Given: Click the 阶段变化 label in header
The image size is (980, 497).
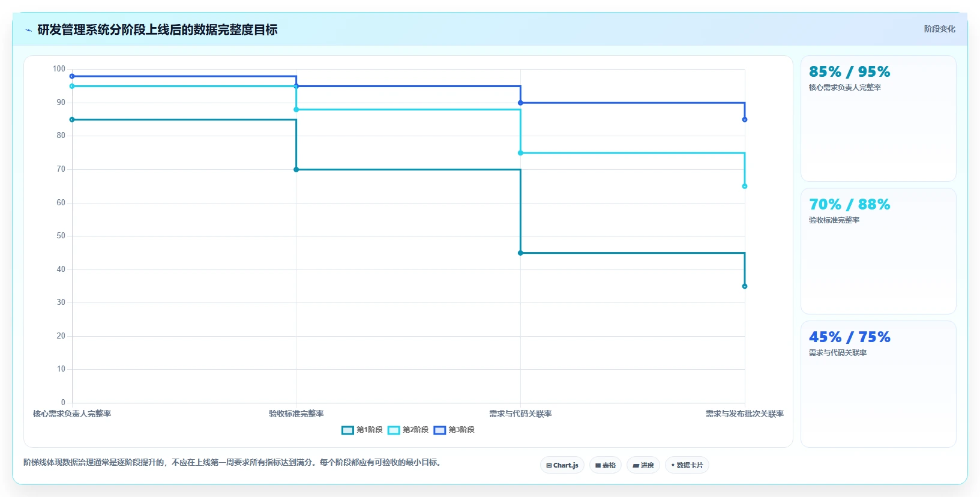Looking at the screenshot, I should (x=939, y=29).
